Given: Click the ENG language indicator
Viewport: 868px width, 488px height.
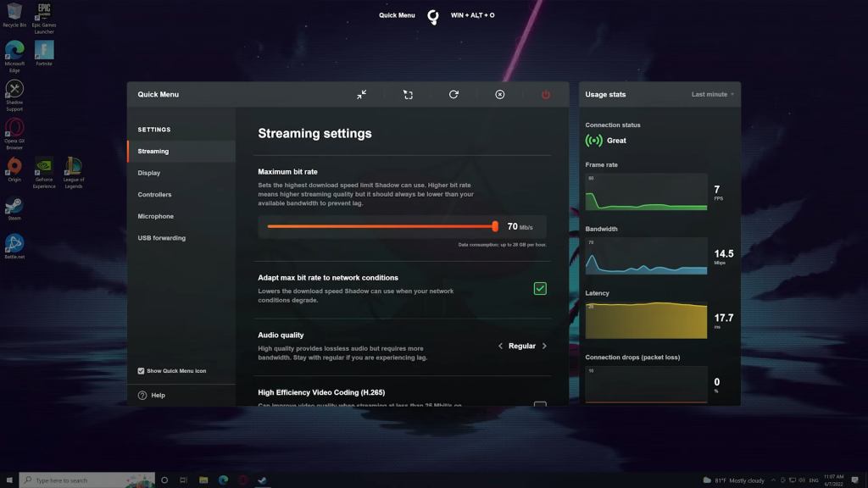Looking at the screenshot, I should [x=814, y=480].
